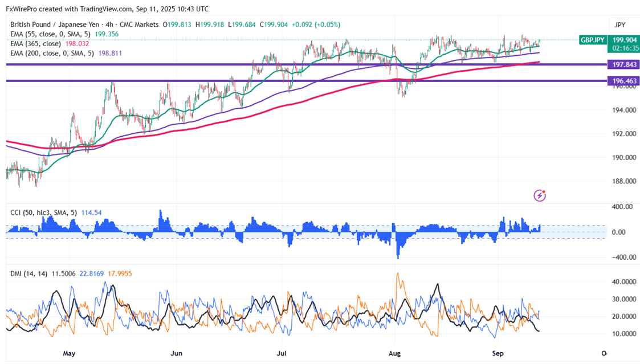Click the +0.092 (+0.05%) change value

click(316, 24)
